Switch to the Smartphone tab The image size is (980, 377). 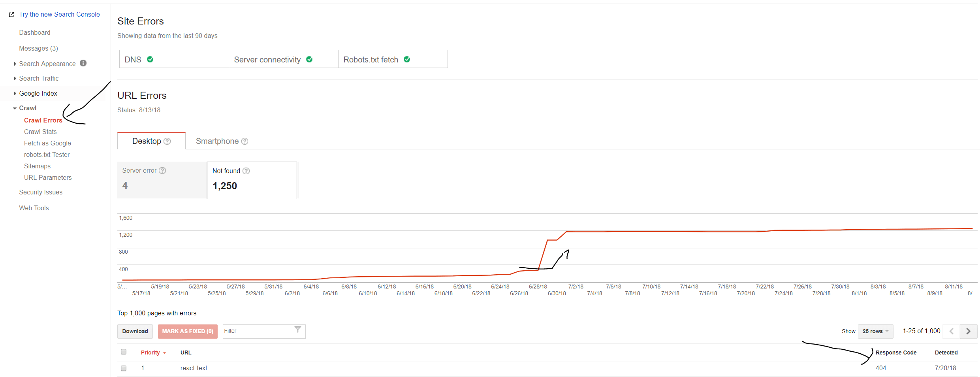coord(222,141)
